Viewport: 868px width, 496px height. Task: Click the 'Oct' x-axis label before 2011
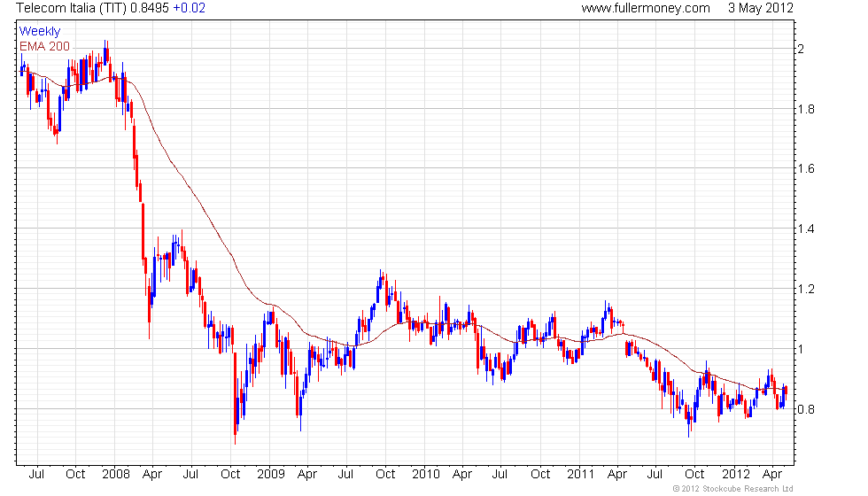540,475
